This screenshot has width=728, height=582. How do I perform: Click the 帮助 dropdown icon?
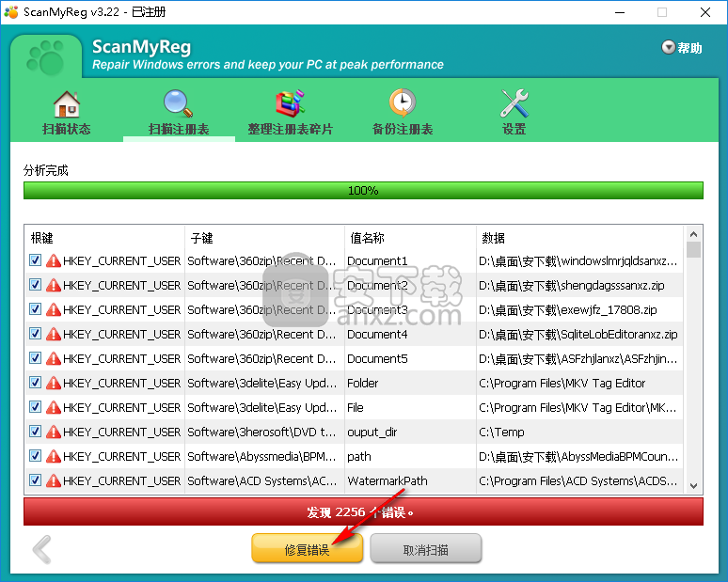(668, 47)
